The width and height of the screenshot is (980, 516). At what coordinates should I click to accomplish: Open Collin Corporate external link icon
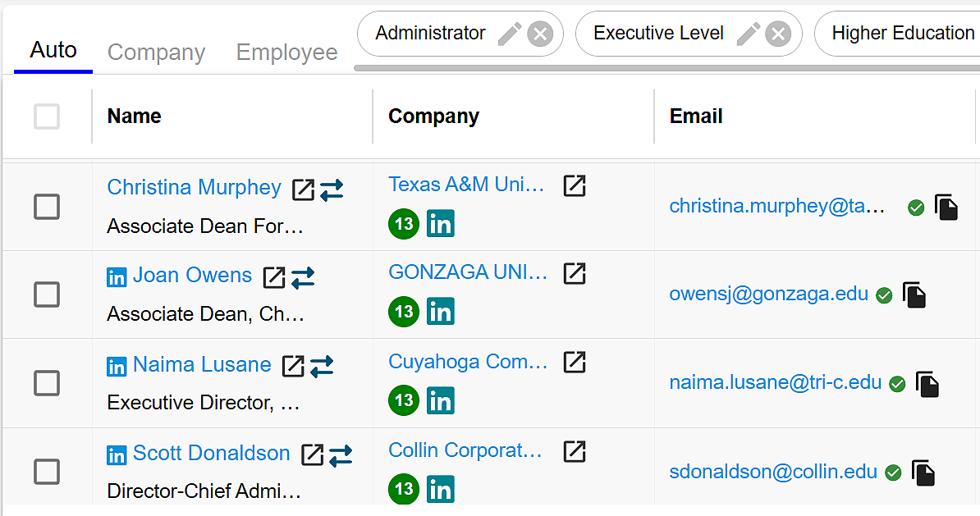pyautogui.click(x=575, y=450)
